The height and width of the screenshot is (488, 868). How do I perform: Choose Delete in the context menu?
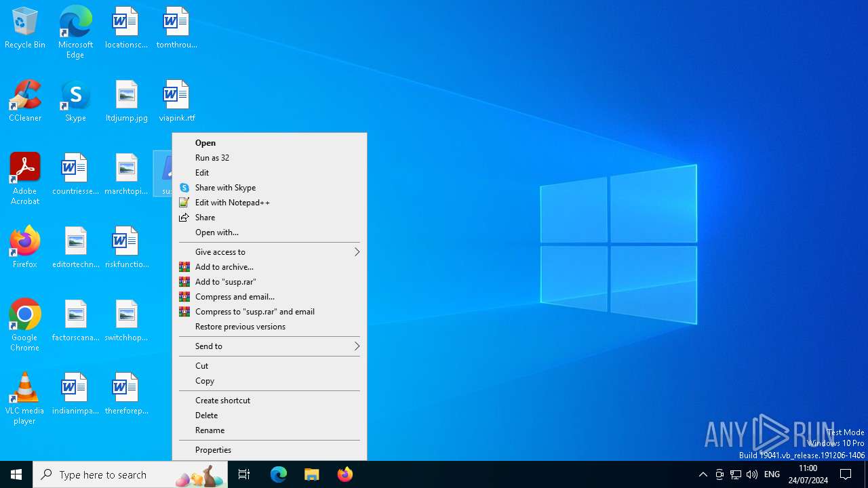pyautogui.click(x=270, y=415)
